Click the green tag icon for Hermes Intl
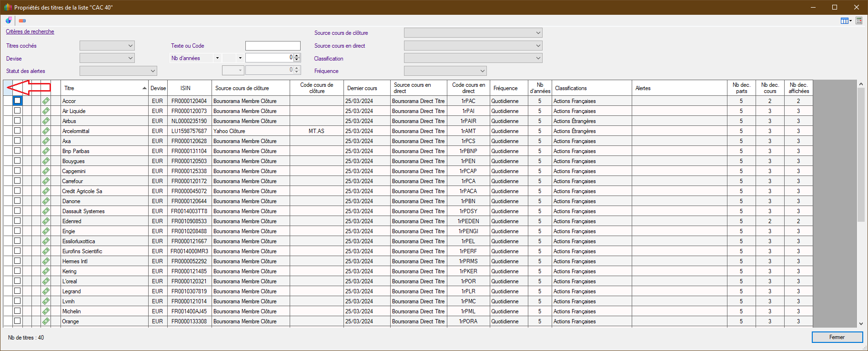Viewport: 868px width, 351px height. [x=46, y=261]
